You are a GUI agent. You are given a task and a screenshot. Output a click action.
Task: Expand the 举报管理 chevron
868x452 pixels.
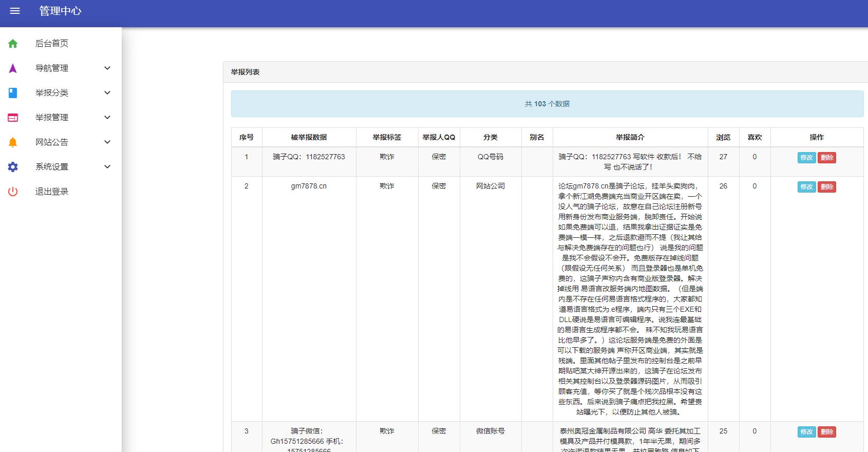point(107,118)
